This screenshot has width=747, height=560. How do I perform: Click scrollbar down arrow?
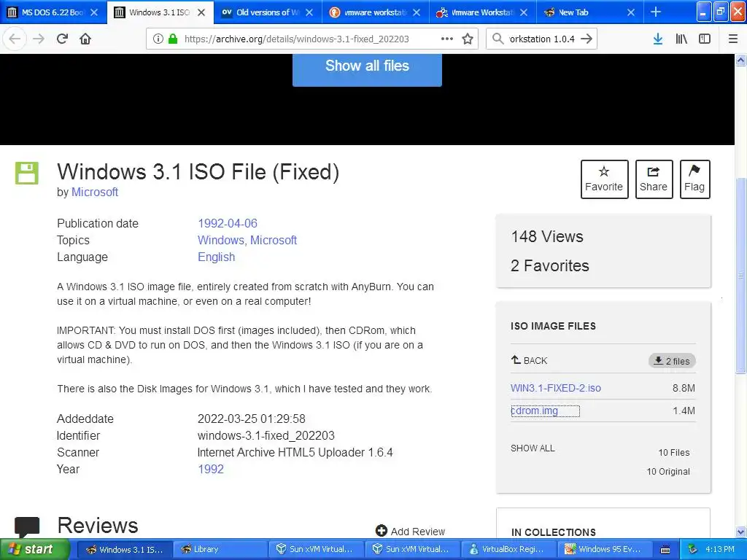[x=740, y=532]
